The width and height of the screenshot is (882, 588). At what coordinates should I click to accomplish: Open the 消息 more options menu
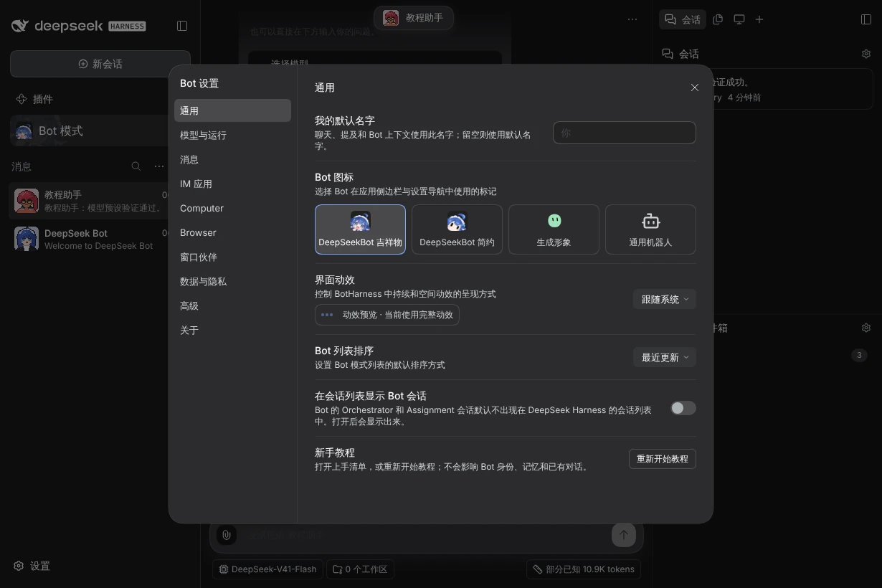(159, 166)
